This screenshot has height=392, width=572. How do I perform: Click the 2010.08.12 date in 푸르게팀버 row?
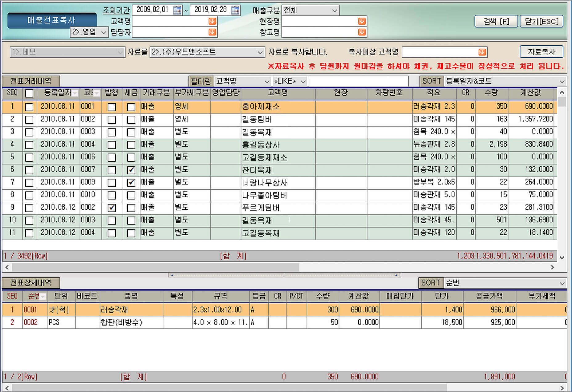pyautogui.click(x=58, y=207)
